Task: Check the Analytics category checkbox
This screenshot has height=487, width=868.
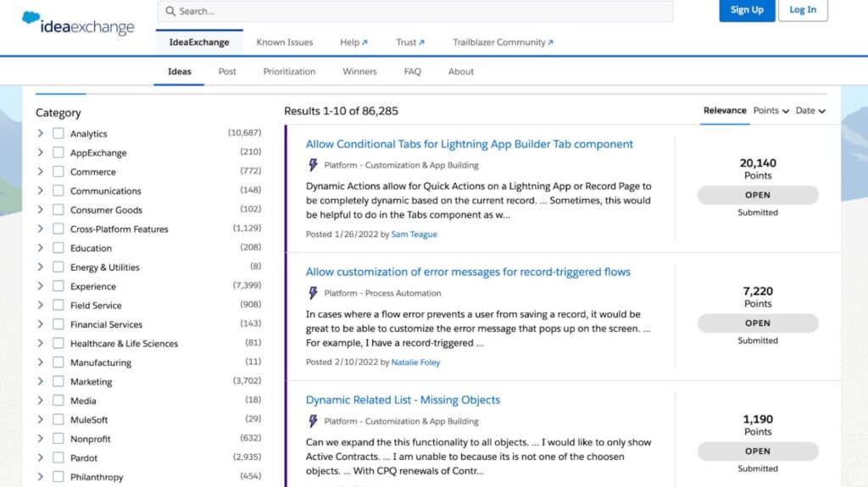Action: pos(58,133)
